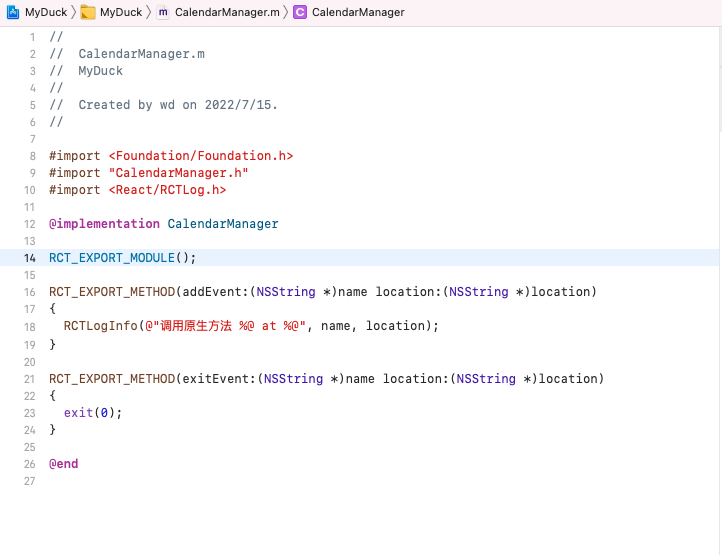The height and width of the screenshot is (555, 722).
Task: Click the @end keyword
Action: click(x=64, y=464)
